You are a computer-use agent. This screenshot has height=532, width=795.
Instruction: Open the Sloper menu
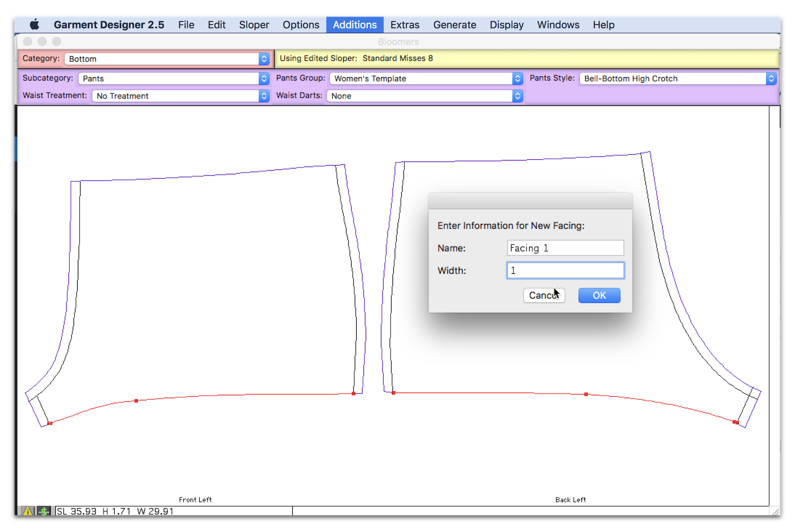tap(254, 25)
